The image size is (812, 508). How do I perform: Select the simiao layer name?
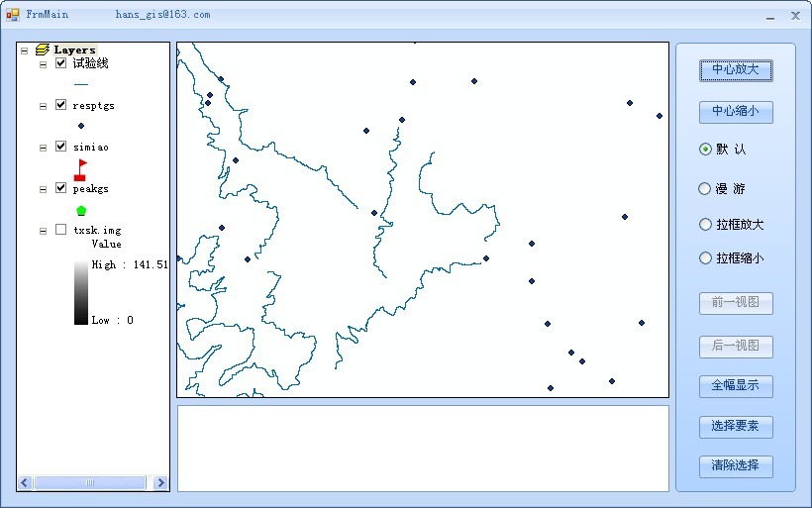pos(91,148)
